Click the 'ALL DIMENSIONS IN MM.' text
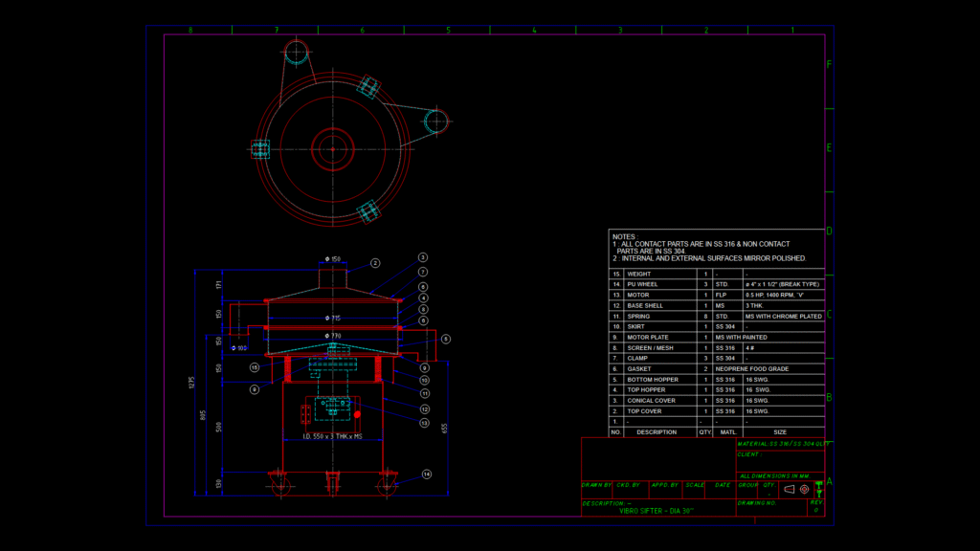 click(x=775, y=476)
